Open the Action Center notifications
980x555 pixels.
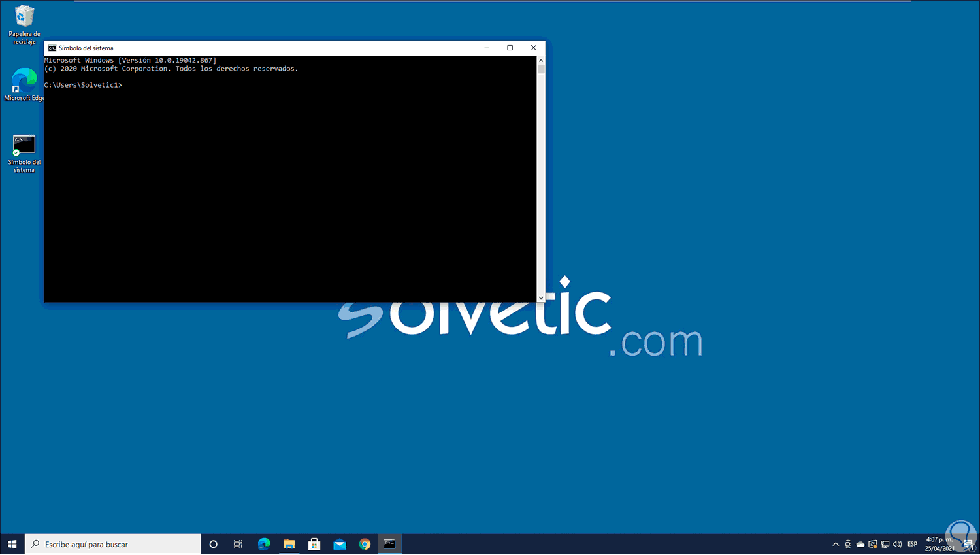[x=968, y=544]
